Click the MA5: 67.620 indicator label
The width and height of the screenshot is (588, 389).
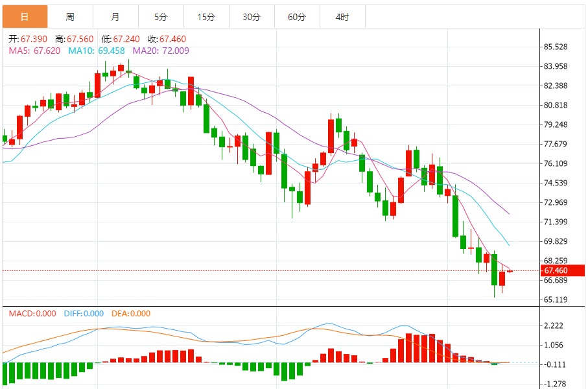pyautogui.click(x=34, y=51)
